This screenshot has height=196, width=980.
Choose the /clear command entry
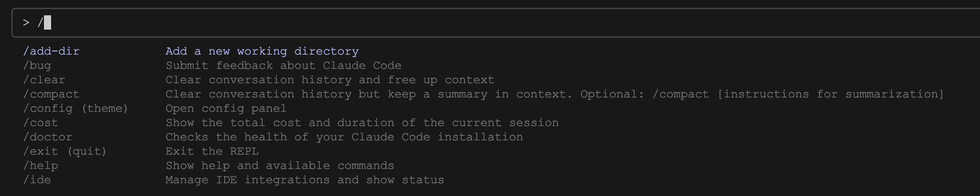pos(44,80)
